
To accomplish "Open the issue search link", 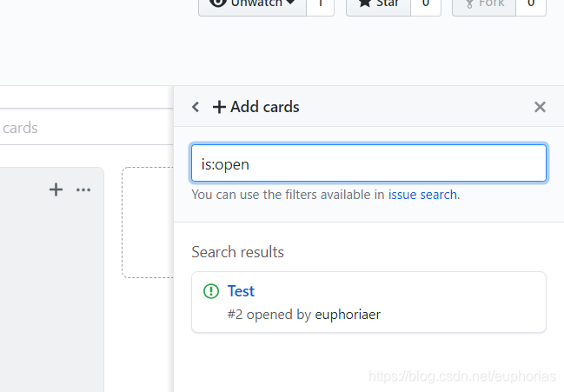I will point(422,195).
